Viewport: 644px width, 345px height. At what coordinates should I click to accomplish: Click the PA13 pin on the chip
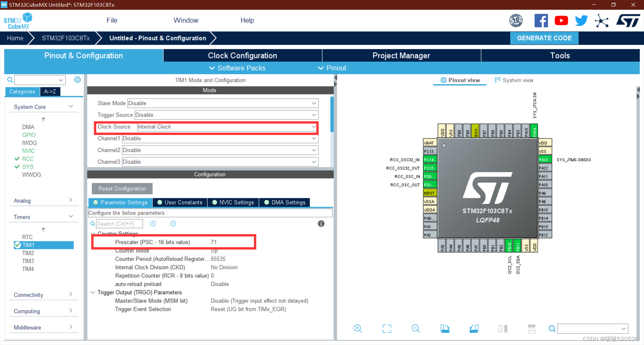pos(545,159)
